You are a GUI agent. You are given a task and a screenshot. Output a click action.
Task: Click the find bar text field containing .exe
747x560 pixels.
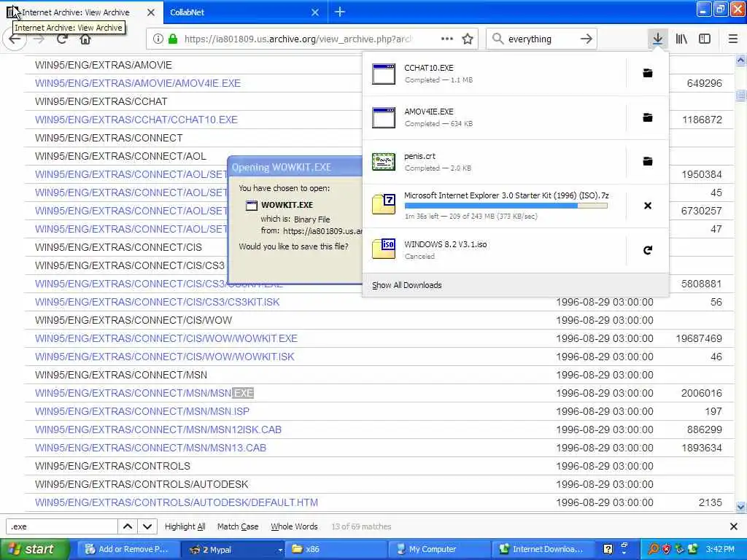point(62,526)
